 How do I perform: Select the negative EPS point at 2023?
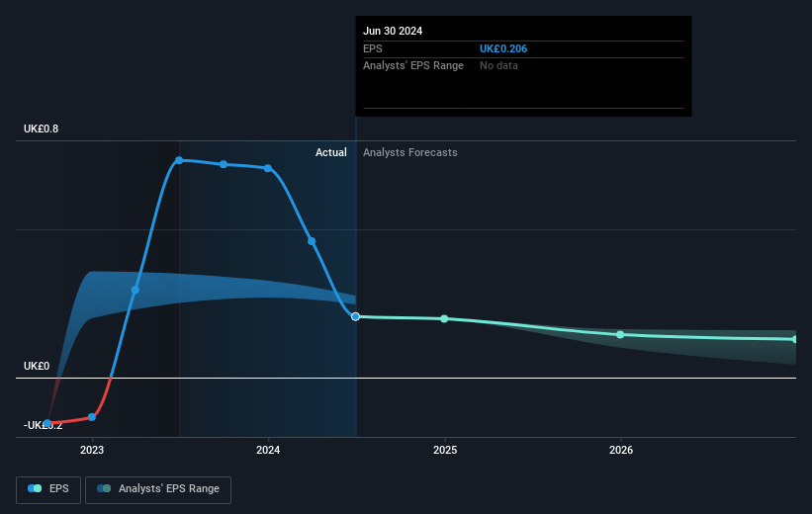pyautogui.click(x=92, y=417)
